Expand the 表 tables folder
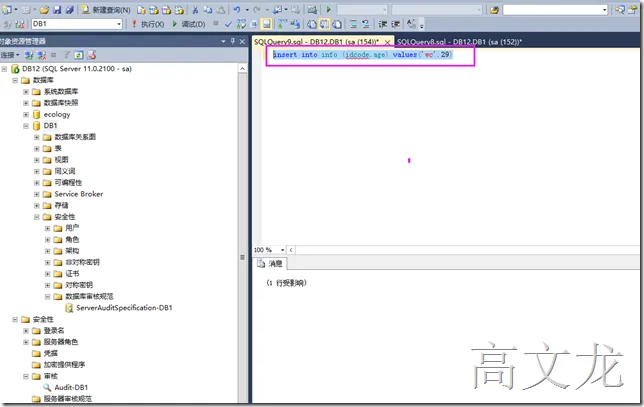This screenshot has height=407, width=644. click(x=37, y=149)
